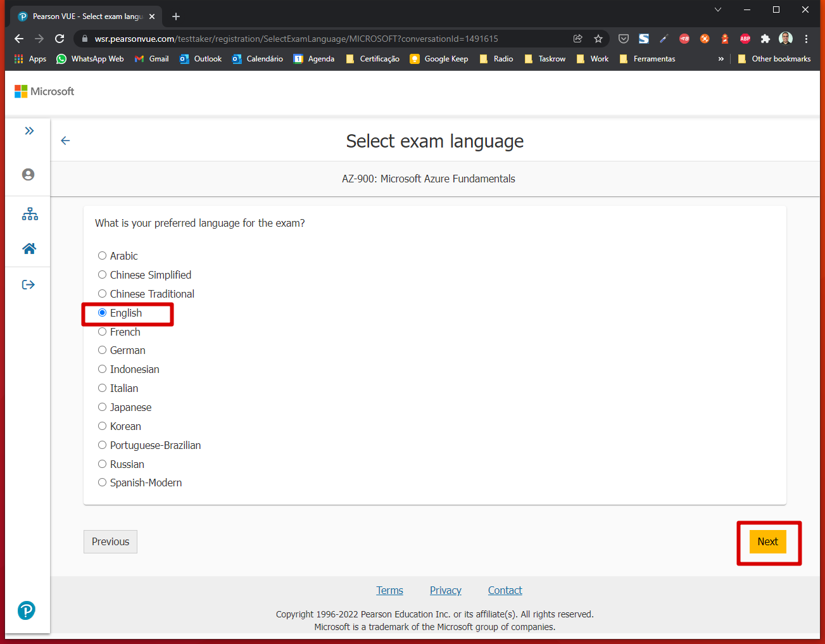
Task: Select the Pearson VUE tab
Action: 87,16
